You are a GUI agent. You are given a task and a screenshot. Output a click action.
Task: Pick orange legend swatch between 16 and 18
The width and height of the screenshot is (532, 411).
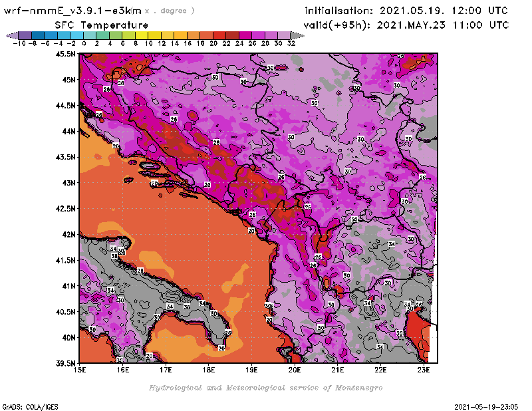[x=193, y=35]
